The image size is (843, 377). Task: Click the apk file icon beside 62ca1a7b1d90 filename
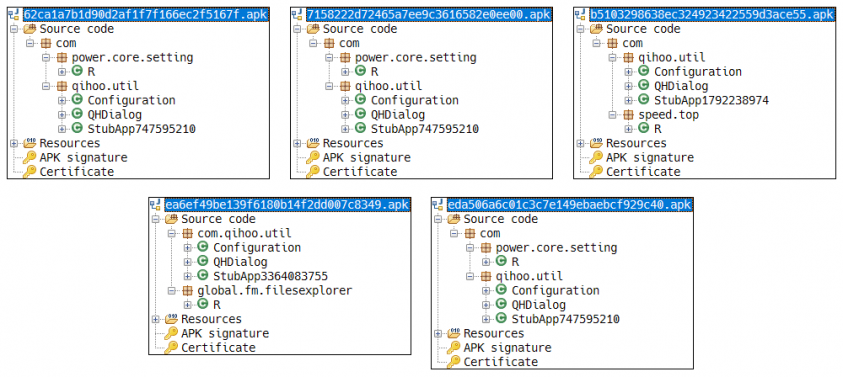(x=14, y=15)
